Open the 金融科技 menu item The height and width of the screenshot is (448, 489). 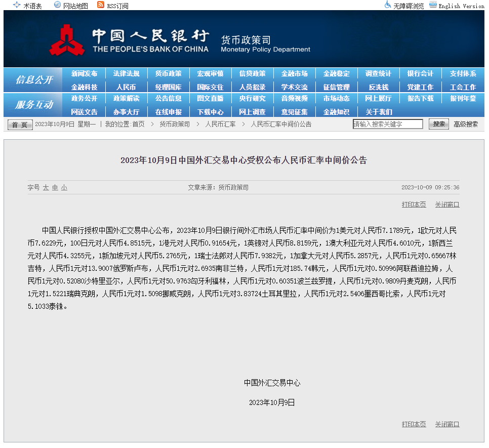click(84, 87)
